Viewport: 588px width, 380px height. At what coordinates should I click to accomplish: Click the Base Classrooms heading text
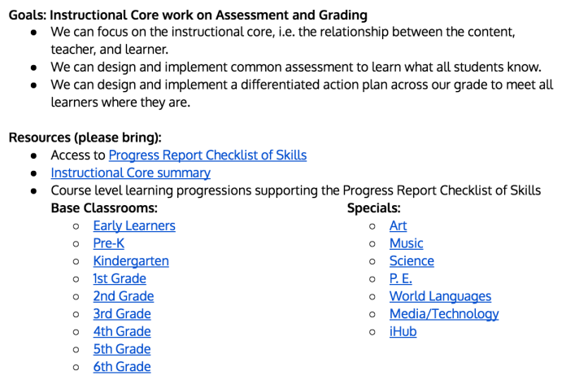tap(103, 208)
